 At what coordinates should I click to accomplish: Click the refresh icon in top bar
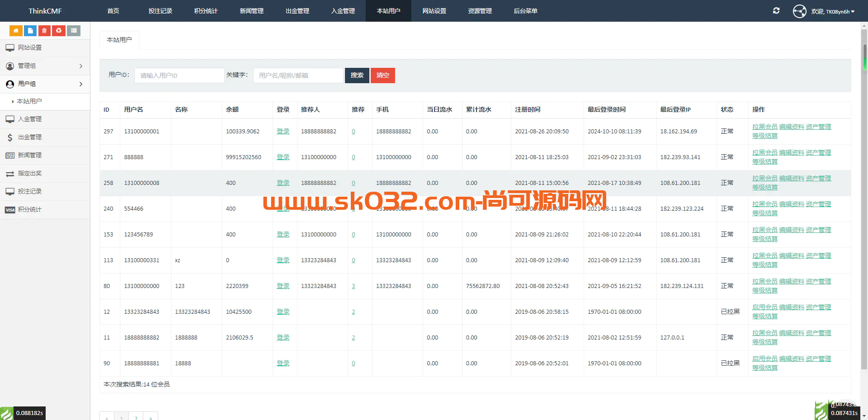click(776, 11)
